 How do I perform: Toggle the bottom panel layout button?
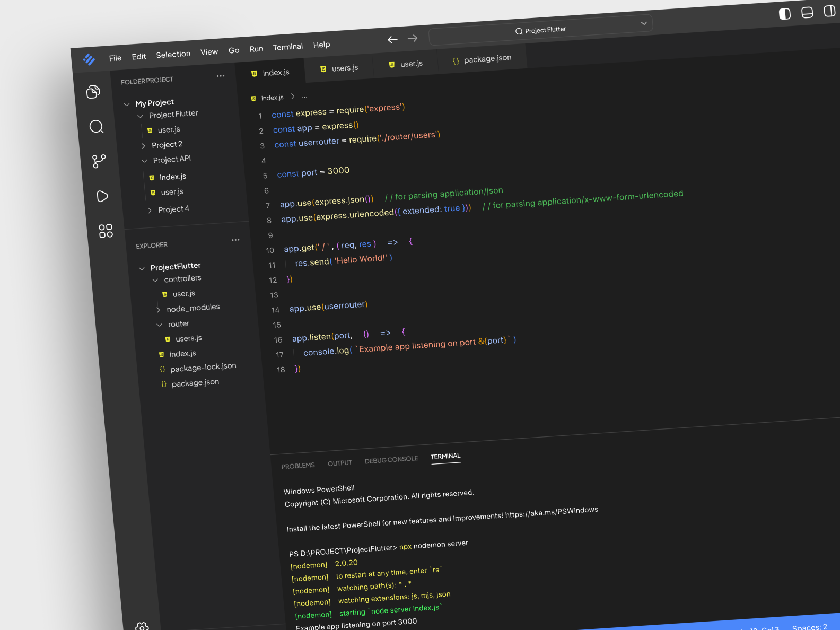pyautogui.click(x=807, y=13)
